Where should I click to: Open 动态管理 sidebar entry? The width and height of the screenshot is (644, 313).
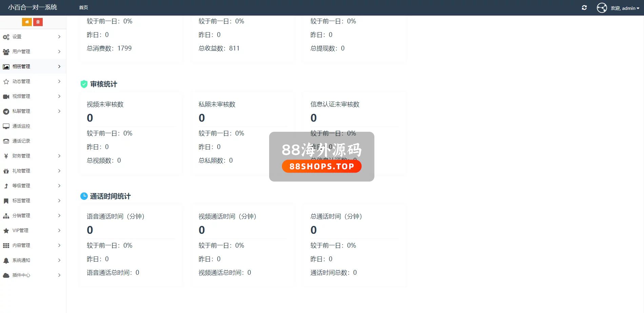[x=21, y=81]
